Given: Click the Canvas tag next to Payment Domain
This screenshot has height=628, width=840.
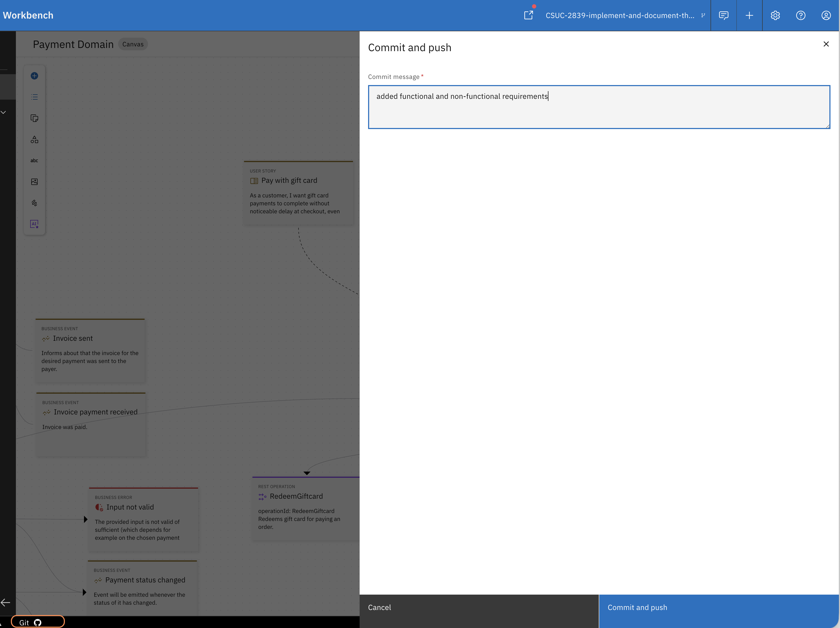Looking at the screenshot, I should 133,44.
